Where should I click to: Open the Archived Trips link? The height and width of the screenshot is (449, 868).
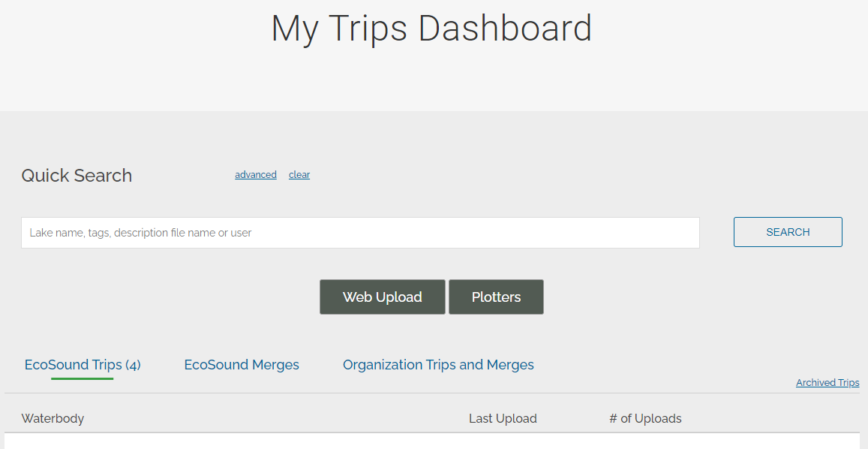click(827, 382)
